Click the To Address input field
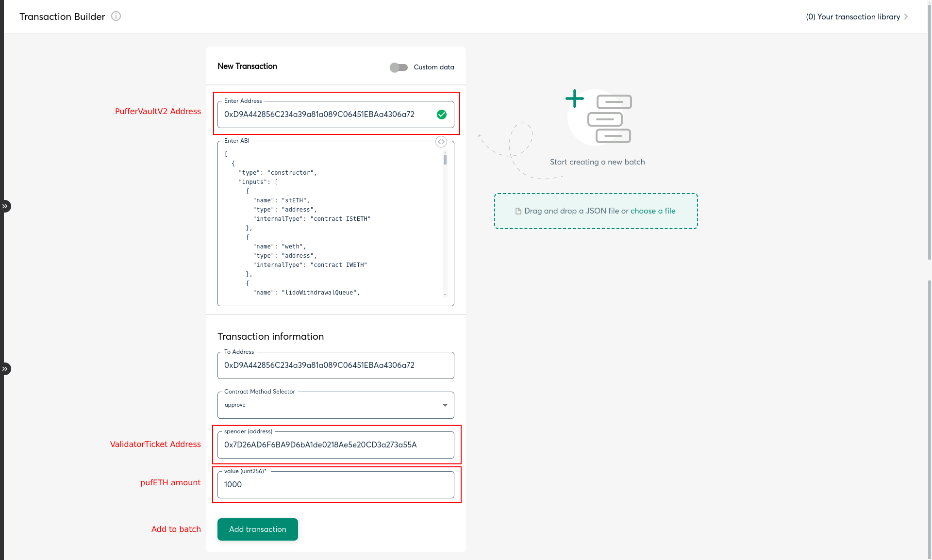Image resolution: width=932 pixels, height=560 pixels. coord(335,365)
